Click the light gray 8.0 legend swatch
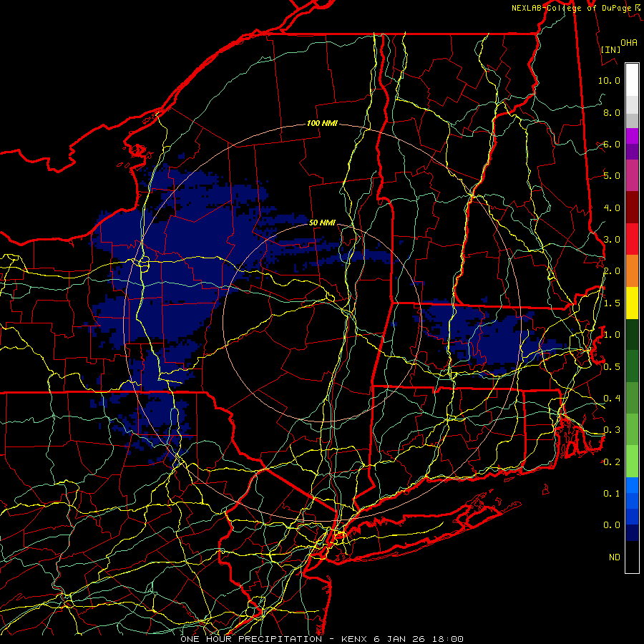Image resolution: width=644 pixels, height=644 pixels. [x=632, y=104]
